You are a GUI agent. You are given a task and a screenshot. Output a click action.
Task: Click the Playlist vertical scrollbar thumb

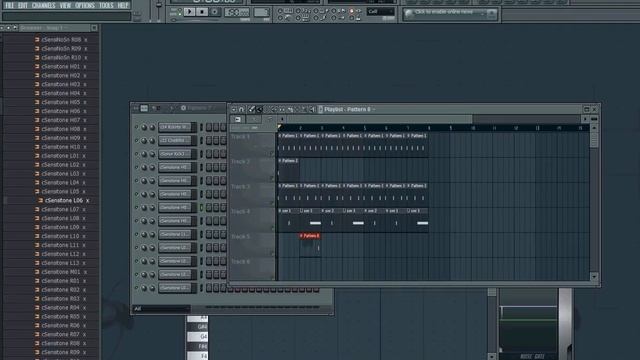tap(594, 140)
